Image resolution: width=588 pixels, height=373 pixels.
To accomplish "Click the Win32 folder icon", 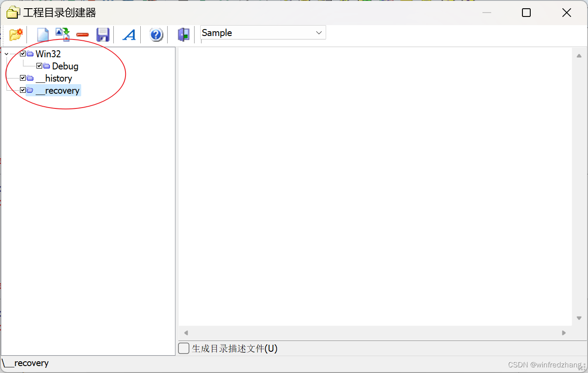I will pos(30,54).
